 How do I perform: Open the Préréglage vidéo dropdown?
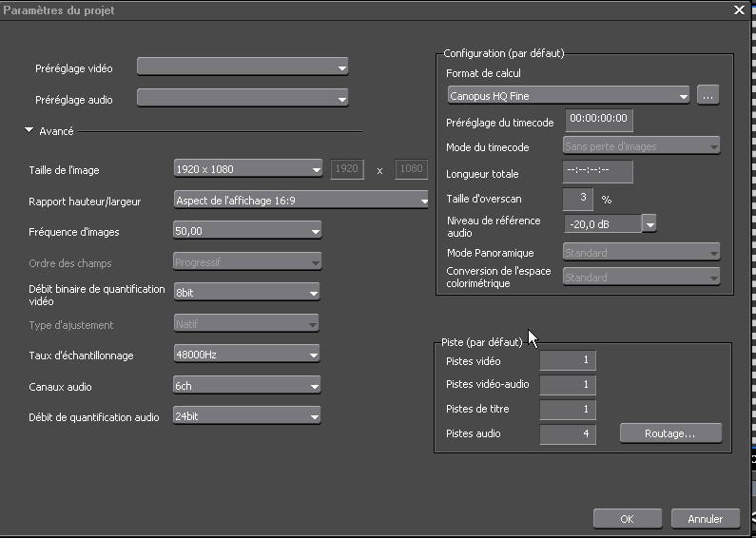242,67
